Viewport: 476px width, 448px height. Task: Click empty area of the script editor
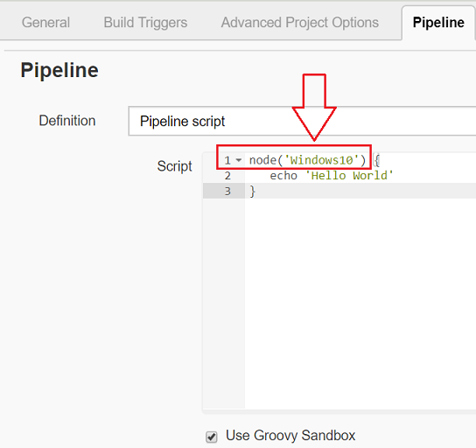(x=360, y=304)
